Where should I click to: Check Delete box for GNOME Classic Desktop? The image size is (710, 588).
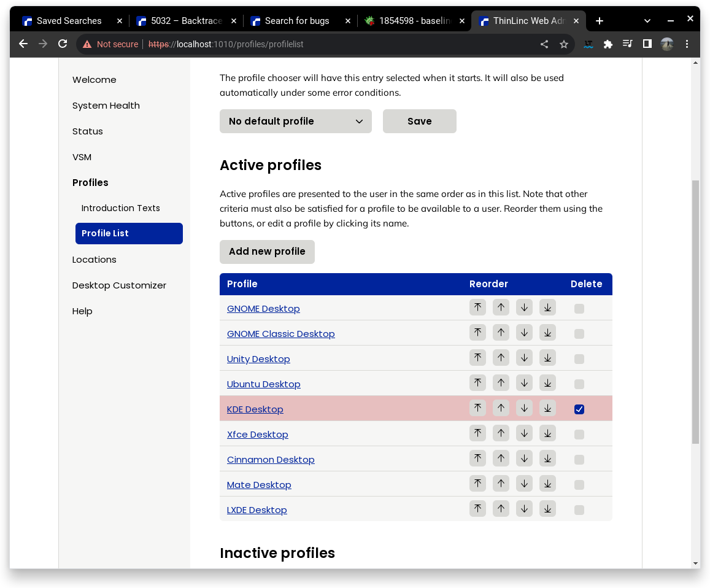pyautogui.click(x=579, y=334)
